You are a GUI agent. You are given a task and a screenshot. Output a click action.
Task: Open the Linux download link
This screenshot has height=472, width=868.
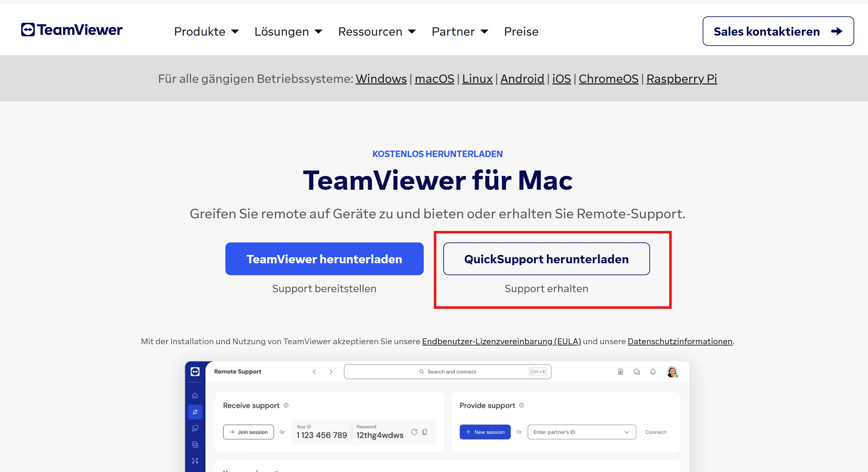477,79
